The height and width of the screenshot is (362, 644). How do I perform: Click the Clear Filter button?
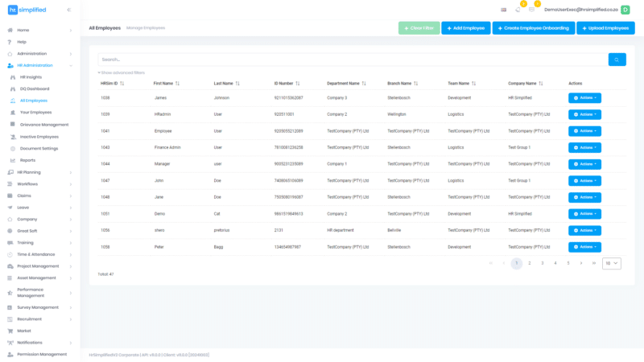tap(419, 28)
